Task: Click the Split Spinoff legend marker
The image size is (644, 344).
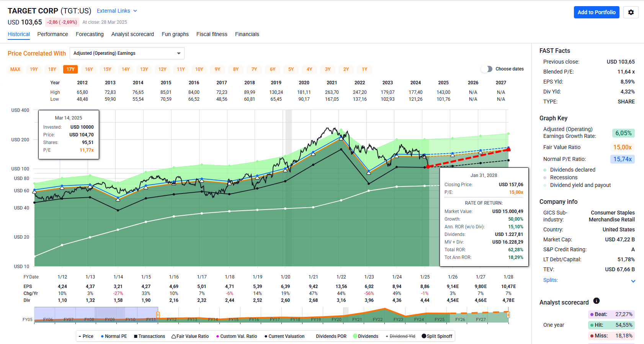Action: 424,336
